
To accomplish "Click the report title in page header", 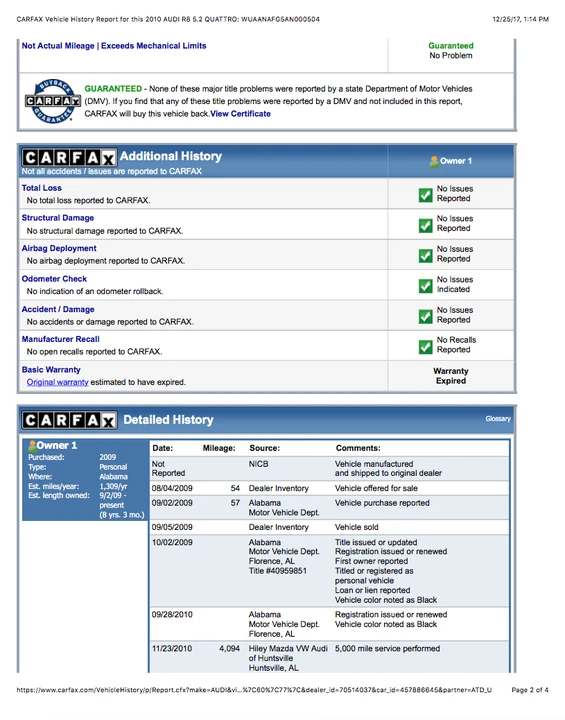I will pyautogui.click(x=168, y=19).
